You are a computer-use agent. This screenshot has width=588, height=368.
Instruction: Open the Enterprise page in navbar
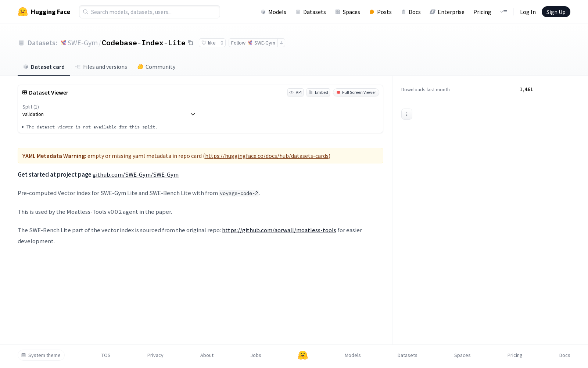(447, 12)
